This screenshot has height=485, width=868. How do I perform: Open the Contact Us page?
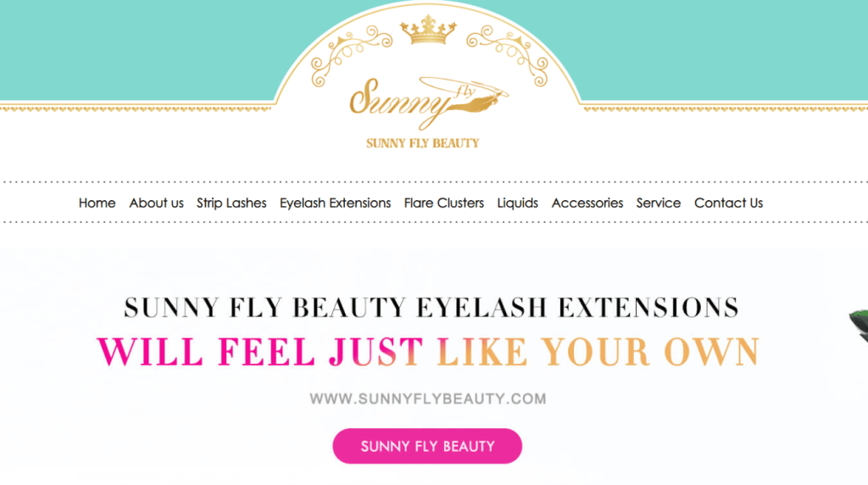[x=728, y=203]
